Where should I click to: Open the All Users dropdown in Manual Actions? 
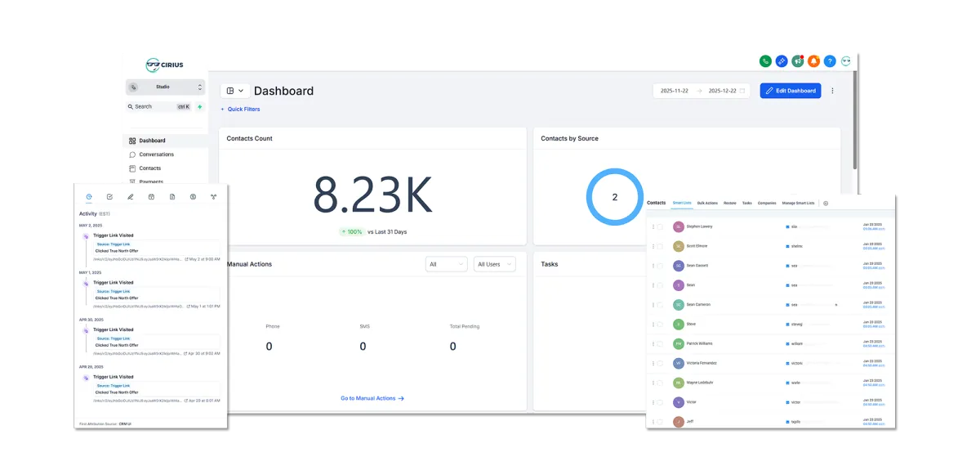click(x=495, y=264)
